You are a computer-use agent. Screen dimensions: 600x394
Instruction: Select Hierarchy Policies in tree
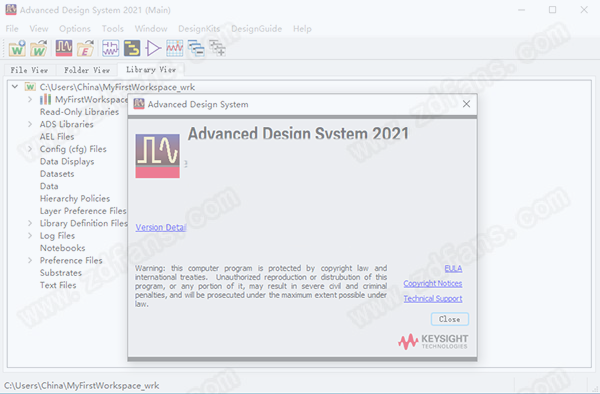75,199
